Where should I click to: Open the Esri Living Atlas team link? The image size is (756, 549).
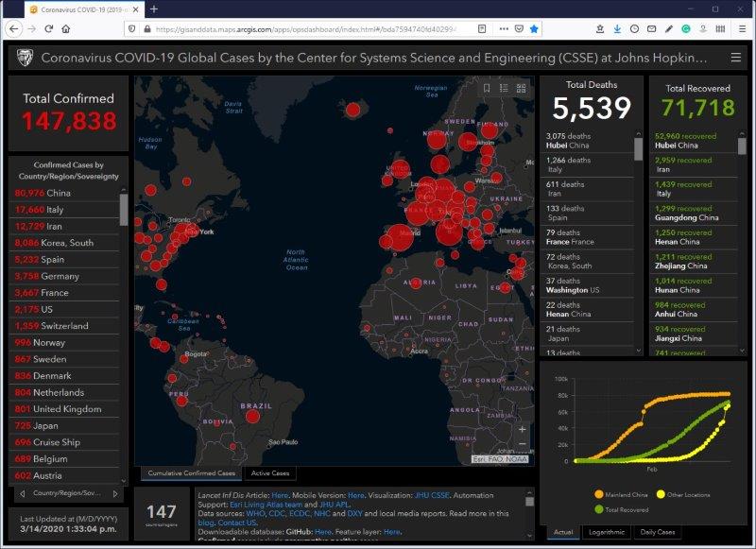coord(266,505)
